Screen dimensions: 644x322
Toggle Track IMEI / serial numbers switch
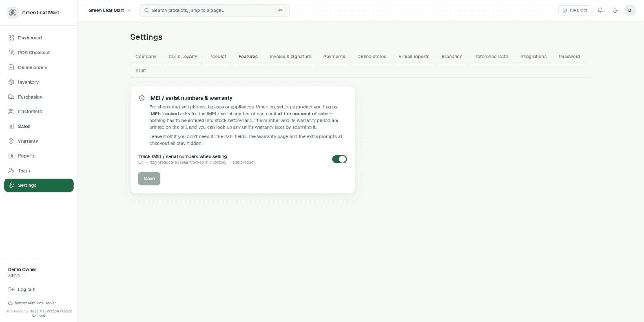tap(339, 159)
